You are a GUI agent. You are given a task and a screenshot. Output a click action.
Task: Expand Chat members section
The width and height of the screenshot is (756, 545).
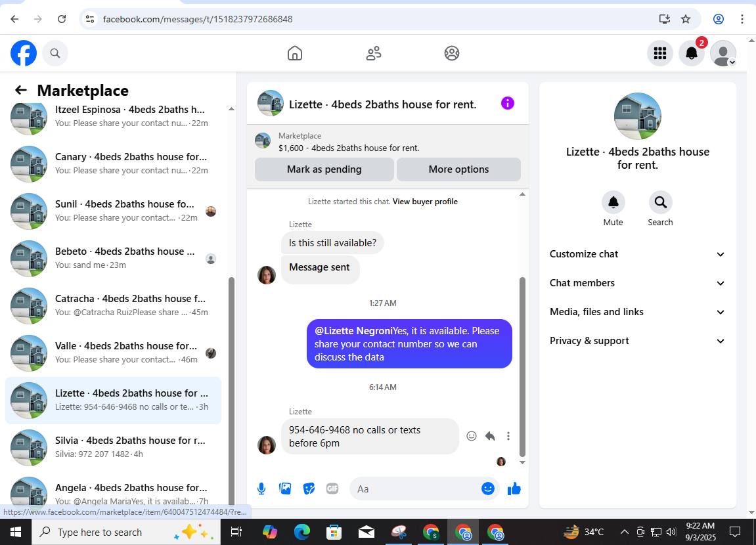pyautogui.click(x=637, y=284)
